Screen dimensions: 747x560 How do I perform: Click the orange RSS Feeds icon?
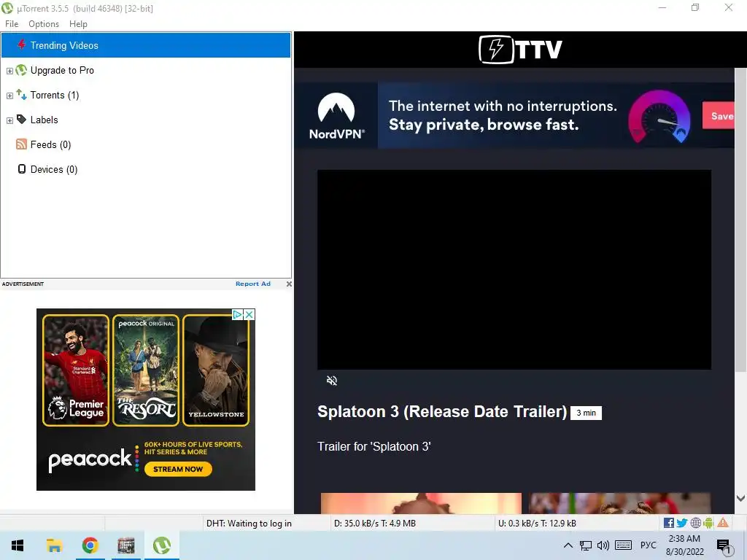pos(21,144)
